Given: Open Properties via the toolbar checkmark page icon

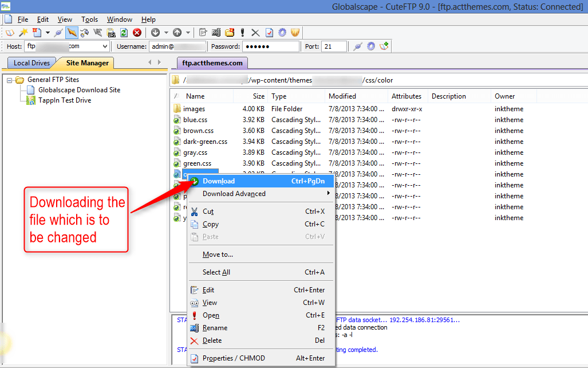Looking at the screenshot, I should tap(269, 33).
